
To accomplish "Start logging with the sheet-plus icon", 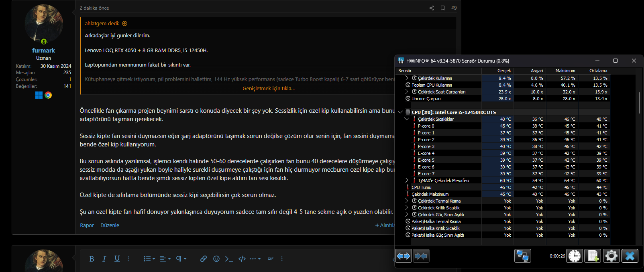I will [x=593, y=256].
